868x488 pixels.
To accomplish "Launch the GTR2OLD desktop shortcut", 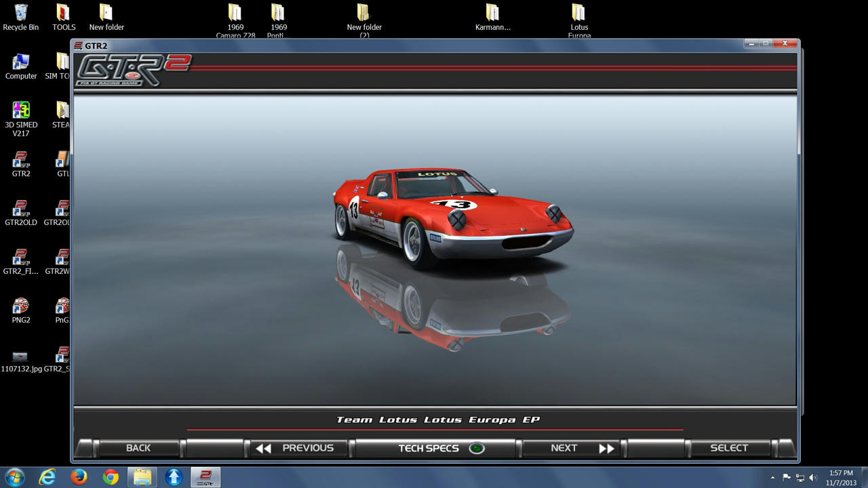I will tap(21, 213).
